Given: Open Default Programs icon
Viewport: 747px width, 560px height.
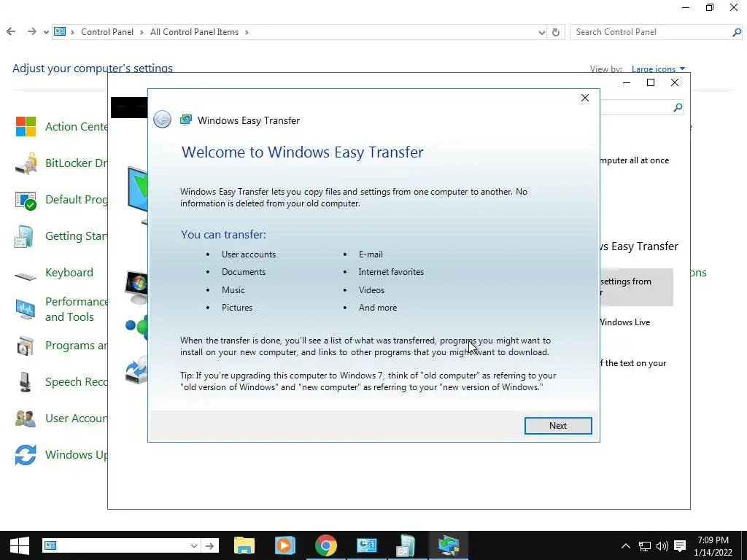Looking at the screenshot, I should point(26,200).
